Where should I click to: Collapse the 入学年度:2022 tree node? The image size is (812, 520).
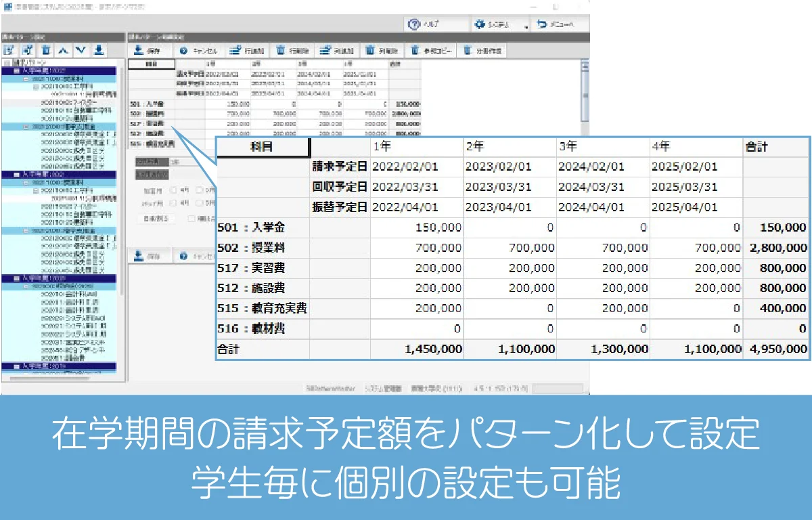16,70
